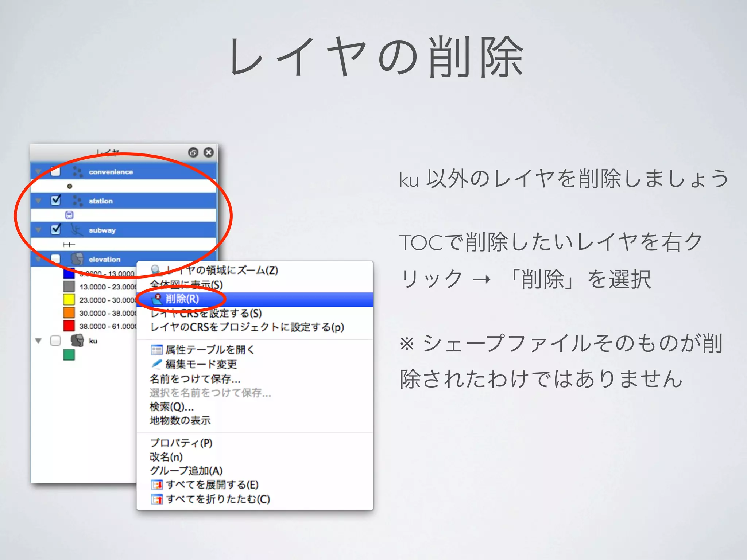The image size is (747, 560).
Task: Click the edit mode pencil icon
Action: click(x=156, y=364)
